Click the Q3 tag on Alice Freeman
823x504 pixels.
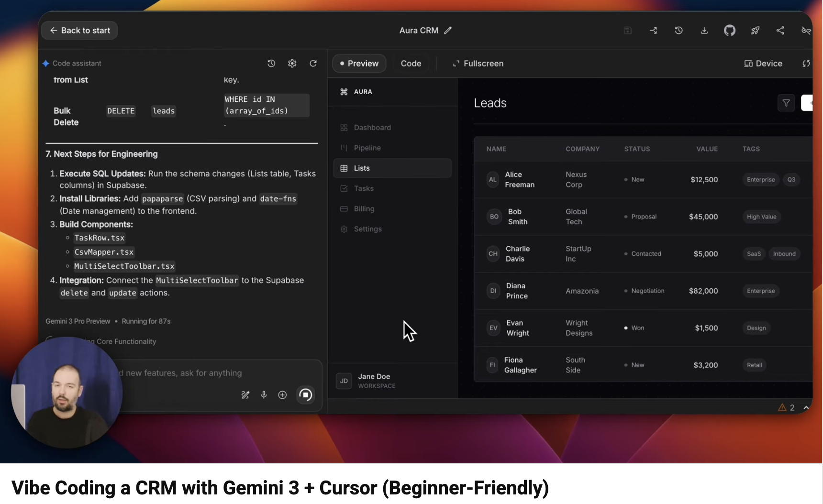pos(791,180)
